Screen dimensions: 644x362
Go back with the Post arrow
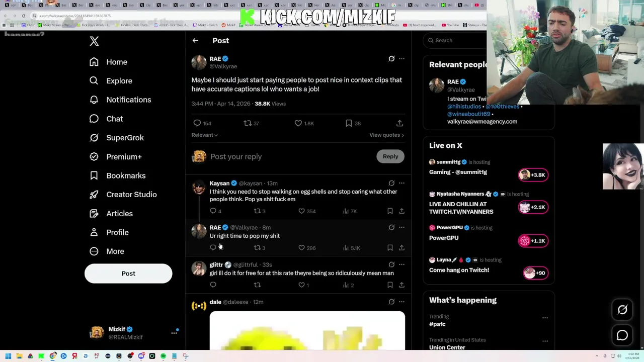pos(195,41)
